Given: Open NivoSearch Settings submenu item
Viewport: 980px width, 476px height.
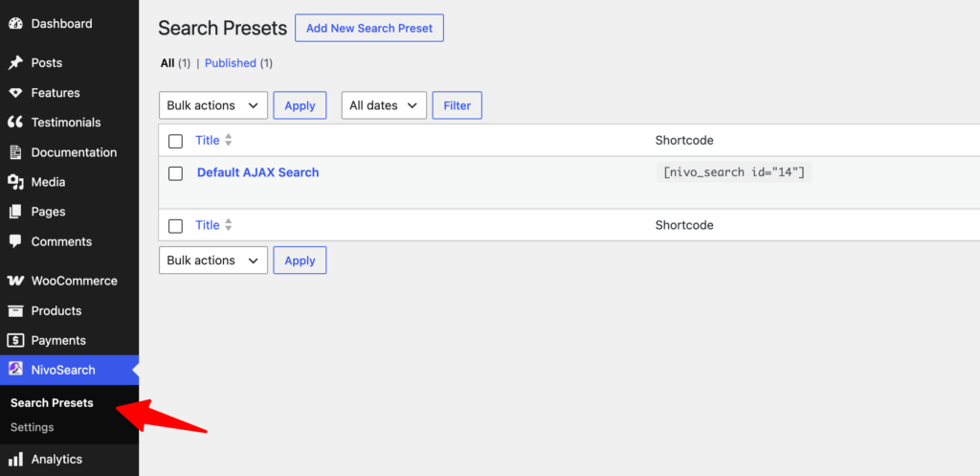Looking at the screenshot, I should (32, 428).
